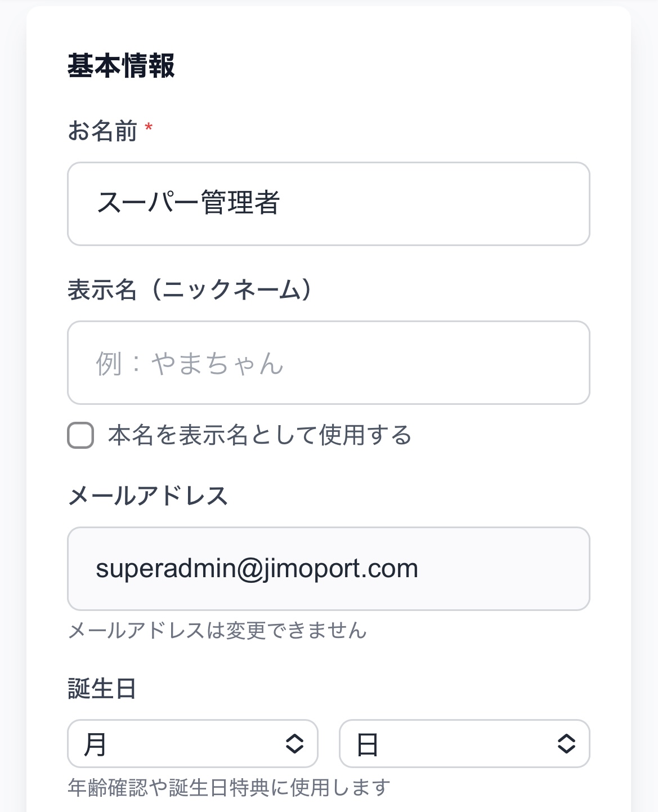Open the 月 month dropdown
658x812 pixels.
point(180,744)
